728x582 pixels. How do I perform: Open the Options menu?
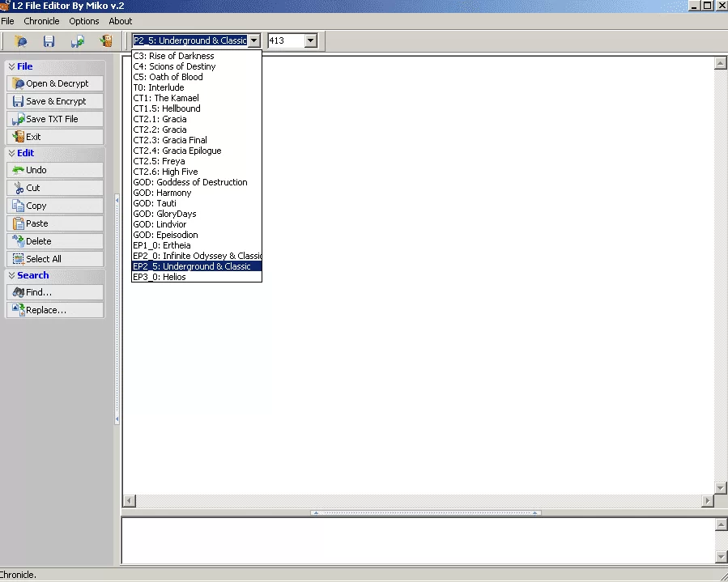(84, 21)
